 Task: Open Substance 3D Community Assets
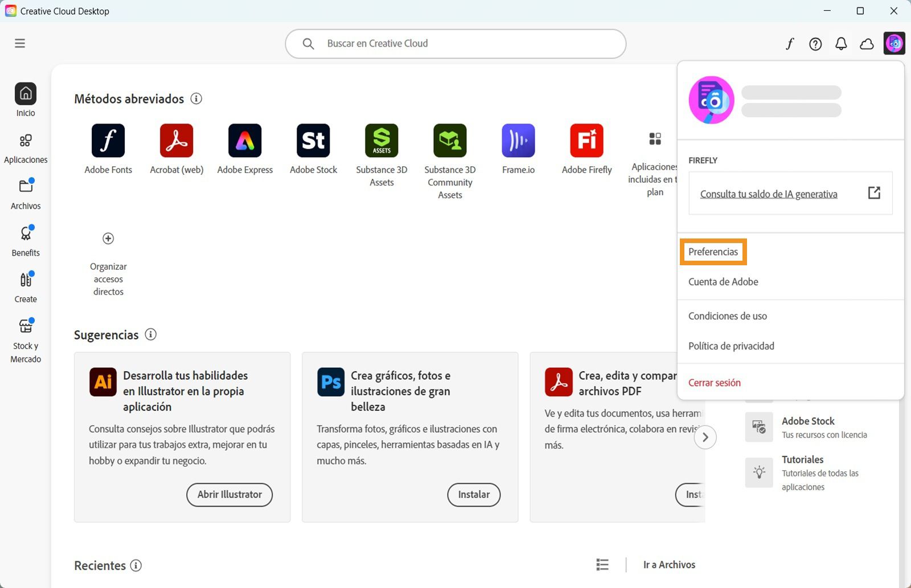pyautogui.click(x=450, y=162)
